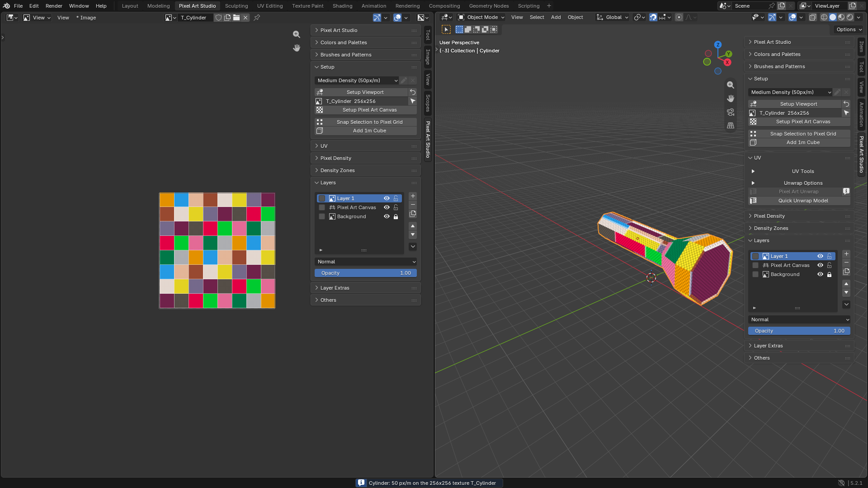Click Add 1m Cube button on left
This screenshot has height=488, width=868.
(366, 131)
